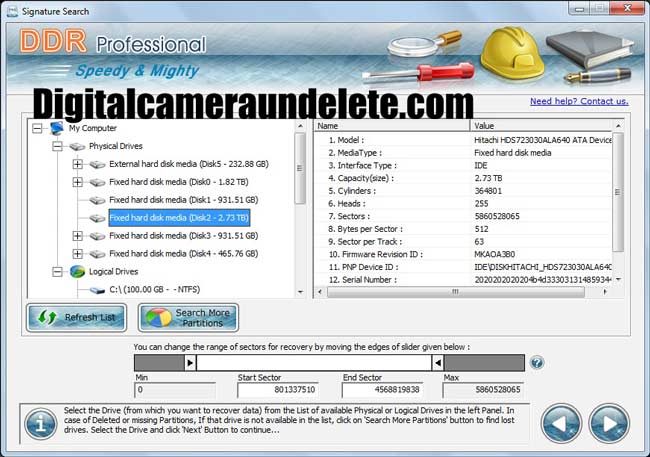Expand Fixed hard disk media Disk0

78,182
